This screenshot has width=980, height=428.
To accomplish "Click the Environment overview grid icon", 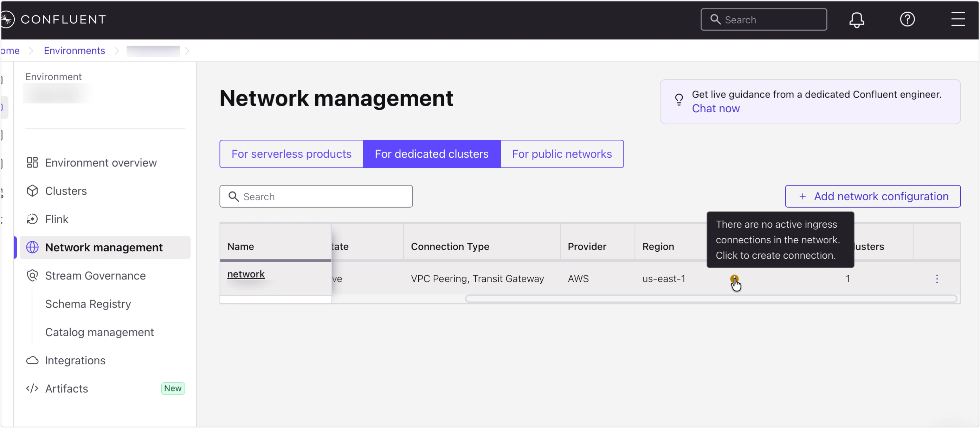I will tap(32, 162).
